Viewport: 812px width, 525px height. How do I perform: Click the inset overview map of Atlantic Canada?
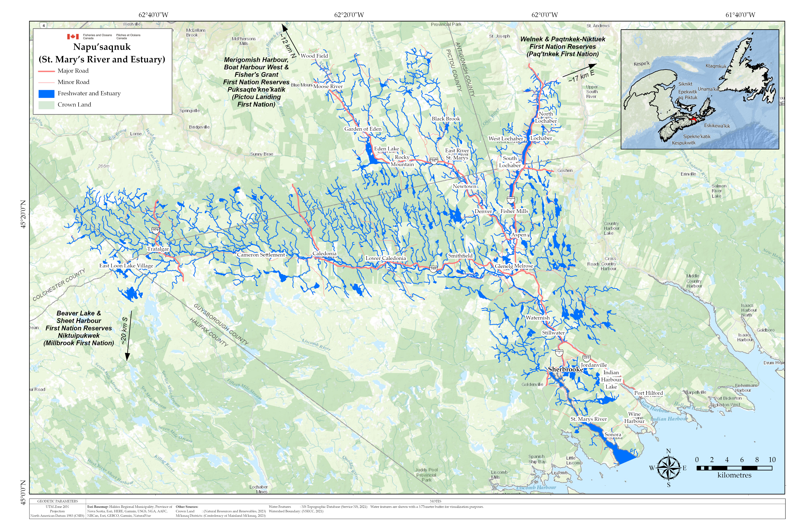(x=699, y=89)
